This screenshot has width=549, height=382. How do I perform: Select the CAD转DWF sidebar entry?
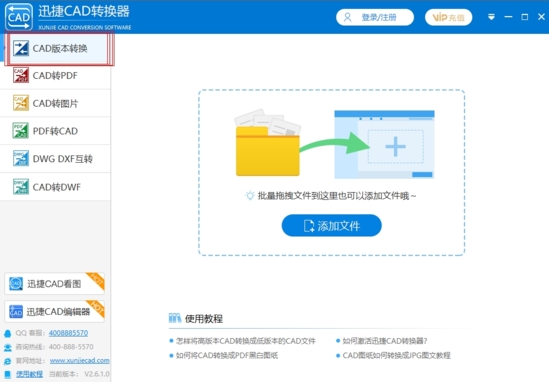coord(55,187)
